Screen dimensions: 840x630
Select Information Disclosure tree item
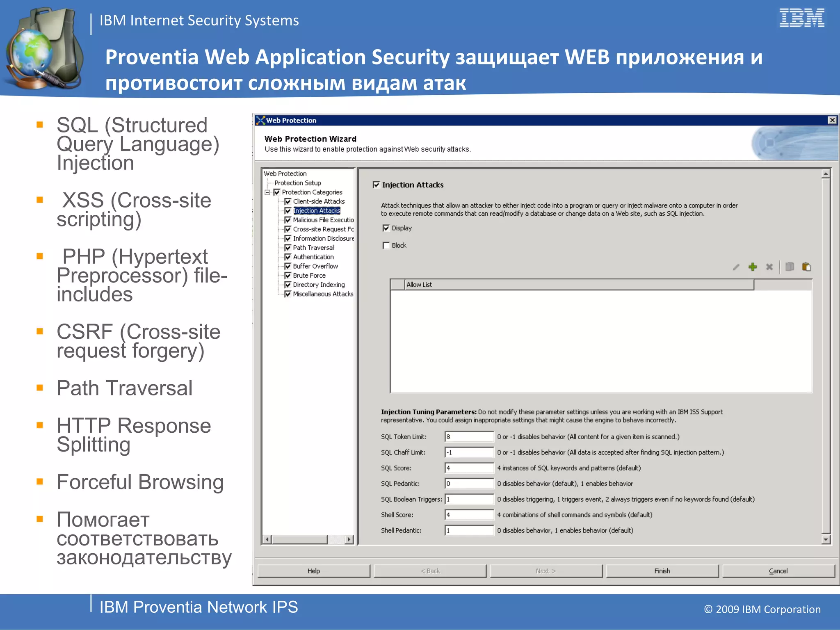click(323, 238)
